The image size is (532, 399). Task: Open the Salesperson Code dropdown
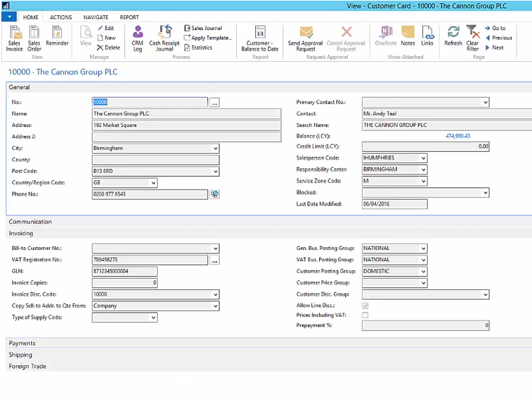424,158
